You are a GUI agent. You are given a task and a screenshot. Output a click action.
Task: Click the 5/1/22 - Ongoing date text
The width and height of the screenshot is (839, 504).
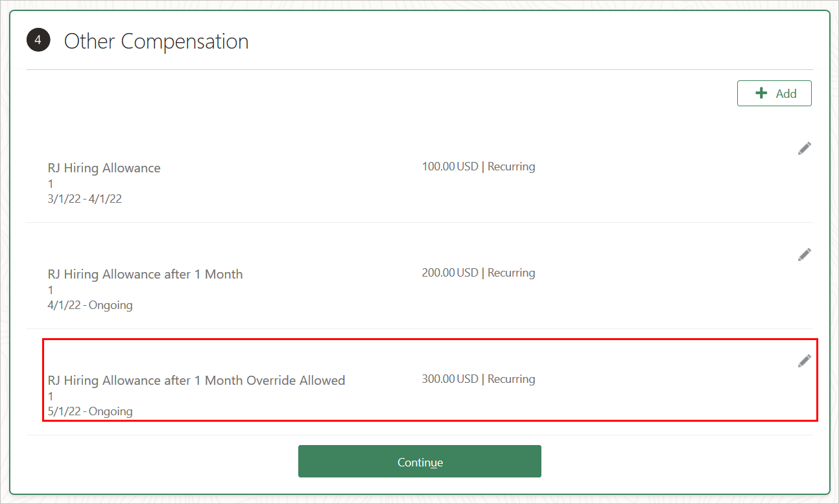pos(90,411)
